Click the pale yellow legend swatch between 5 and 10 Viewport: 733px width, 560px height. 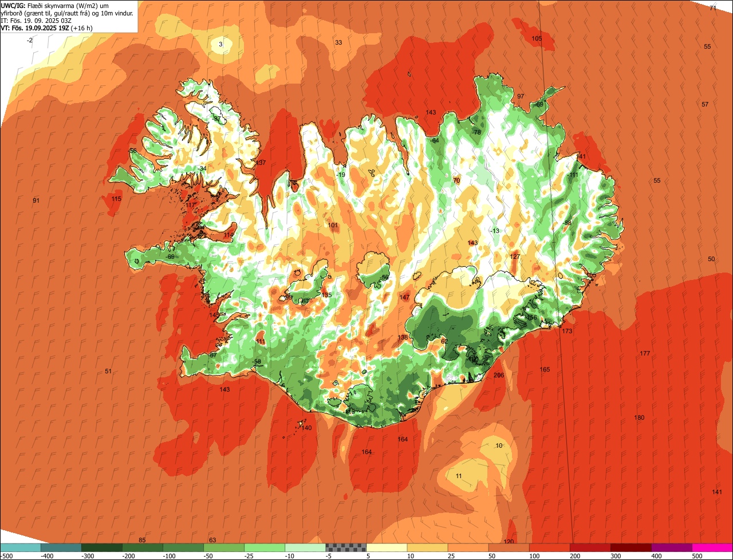point(387,547)
